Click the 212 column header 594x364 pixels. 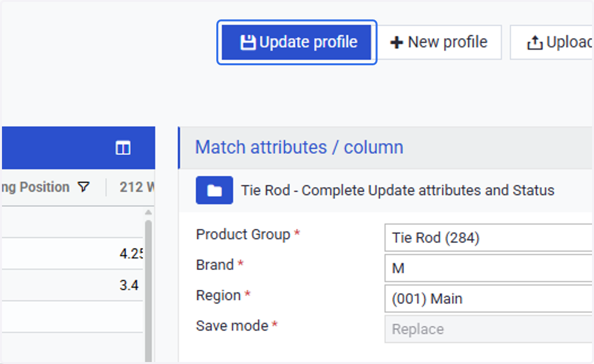coord(137,187)
